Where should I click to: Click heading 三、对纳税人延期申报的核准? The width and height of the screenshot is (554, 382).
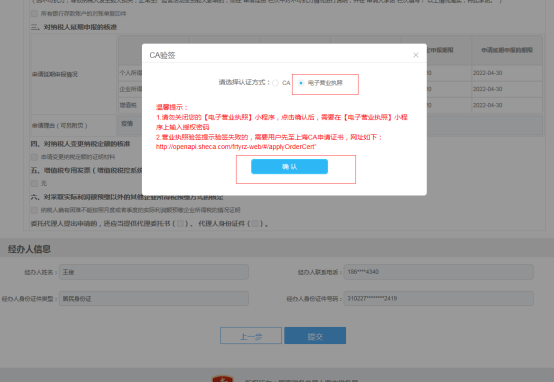coord(74,27)
